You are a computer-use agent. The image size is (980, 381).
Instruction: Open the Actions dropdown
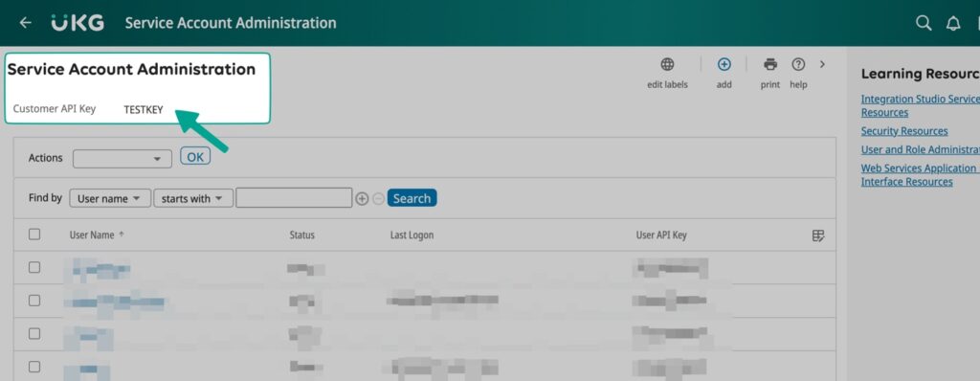[x=122, y=159]
